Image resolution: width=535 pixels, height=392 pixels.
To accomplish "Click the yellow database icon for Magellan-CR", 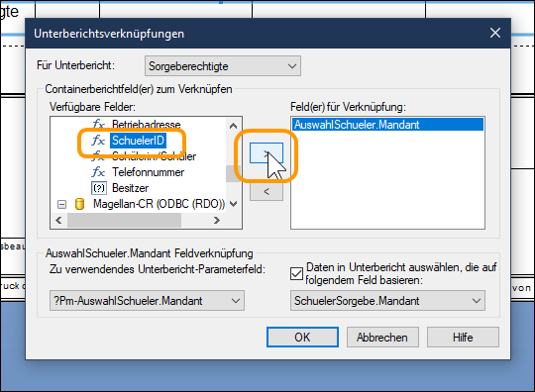I will 79,204.
